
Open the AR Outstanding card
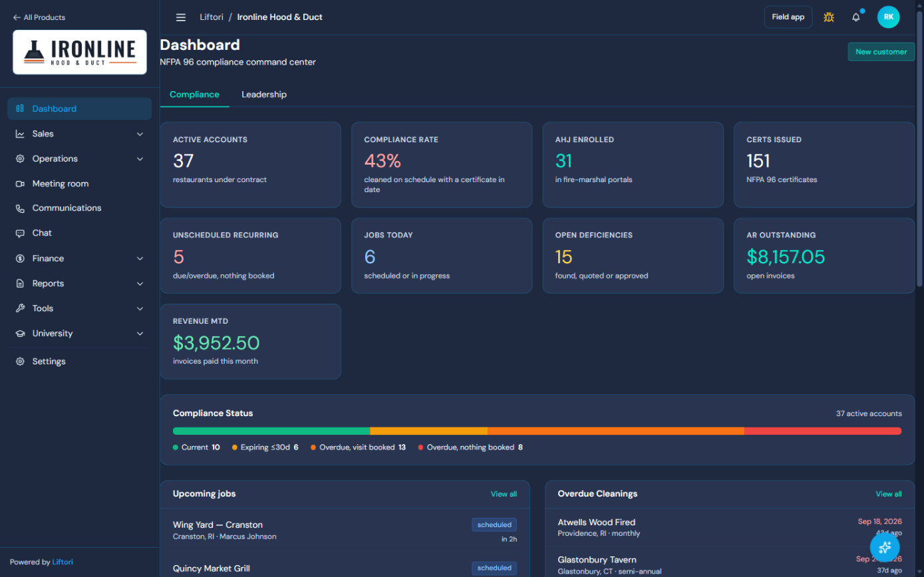824,256
